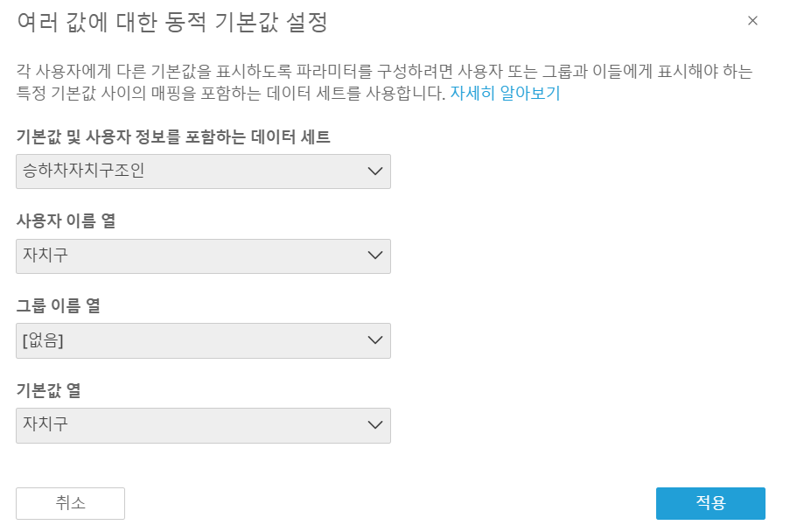
Task: Click the chevron icon in the 사용자 이름 열 box
Action: tap(375, 255)
